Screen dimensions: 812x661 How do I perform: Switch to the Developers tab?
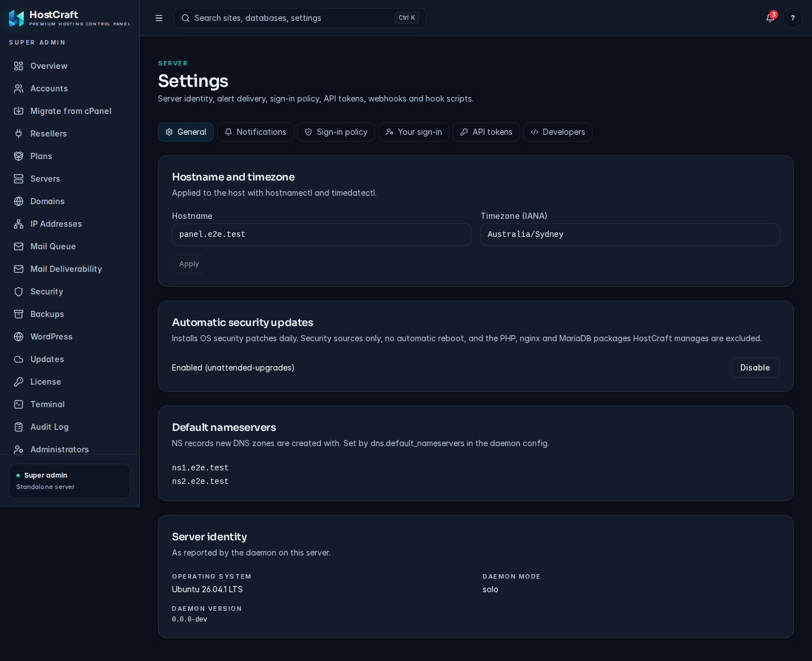click(x=558, y=132)
